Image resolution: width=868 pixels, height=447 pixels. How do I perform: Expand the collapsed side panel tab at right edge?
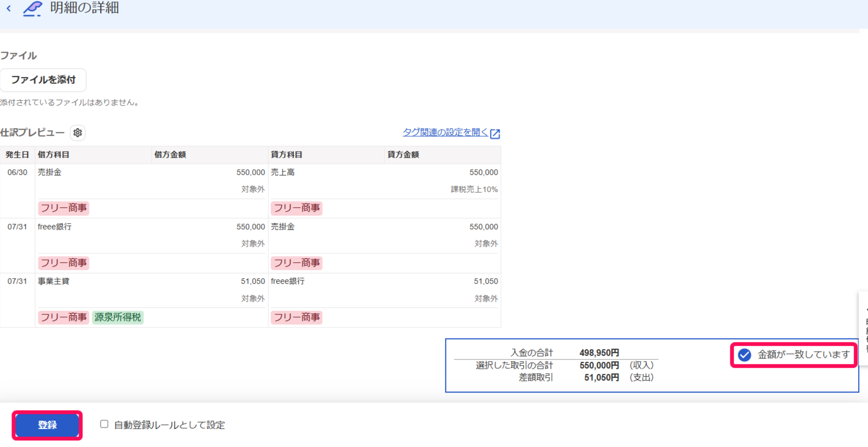tap(864, 328)
